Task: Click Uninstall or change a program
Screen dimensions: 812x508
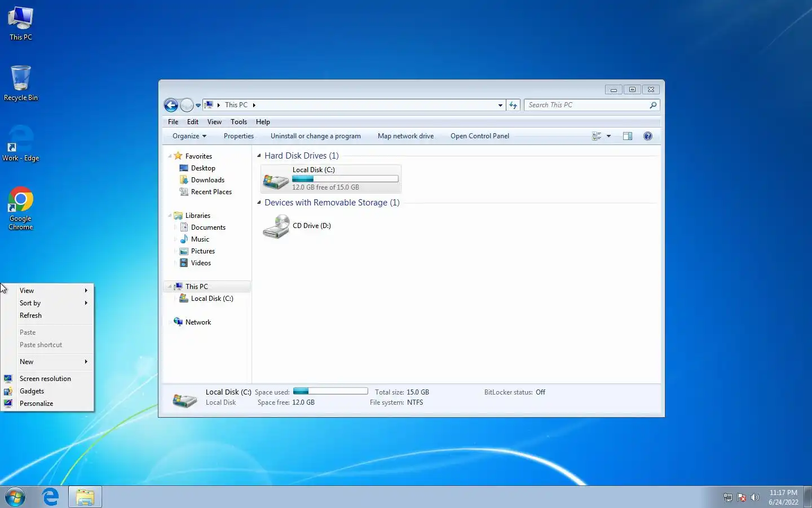Action: 316,136
